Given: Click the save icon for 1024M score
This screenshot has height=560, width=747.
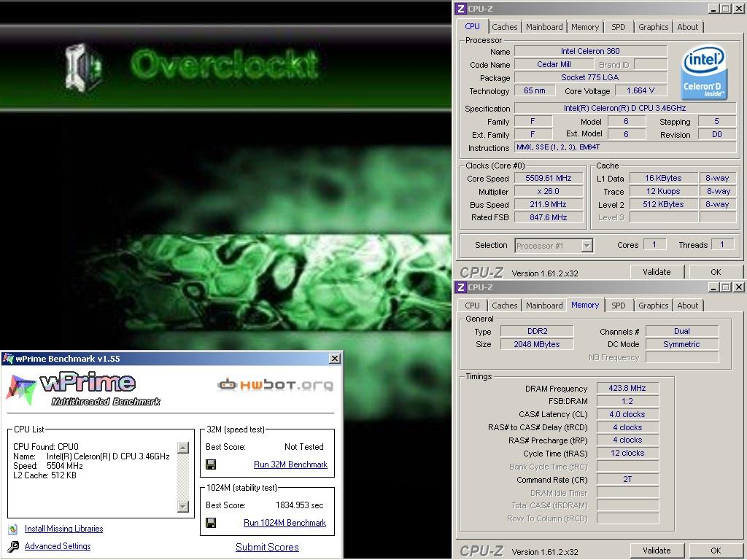Looking at the screenshot, I should (211, 523).
